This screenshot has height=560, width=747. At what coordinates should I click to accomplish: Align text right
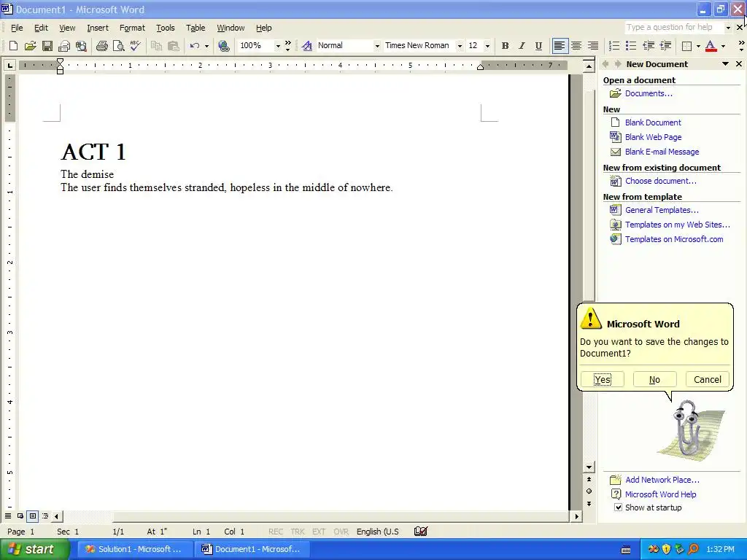pyautogui.click(x=593, y=46)
